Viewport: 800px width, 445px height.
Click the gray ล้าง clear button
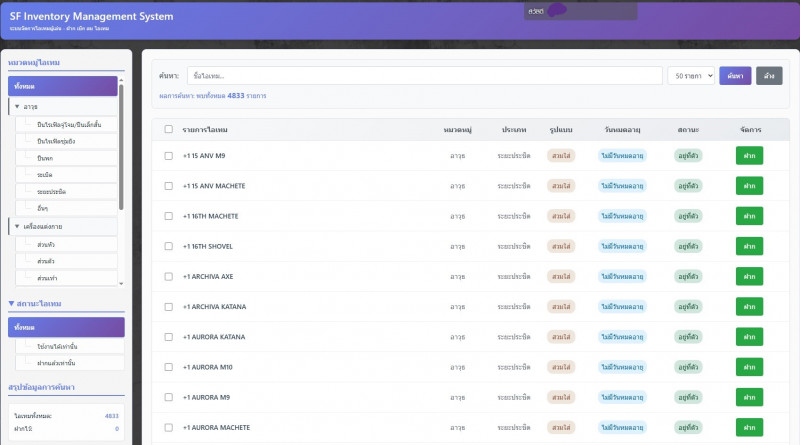[768, 76]
